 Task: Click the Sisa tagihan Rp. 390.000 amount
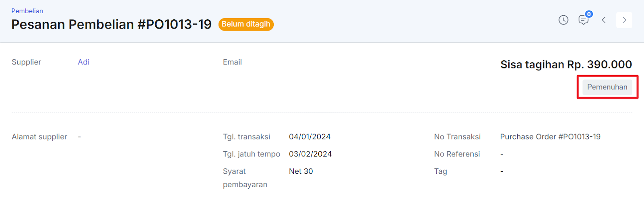tap(566, 64)
